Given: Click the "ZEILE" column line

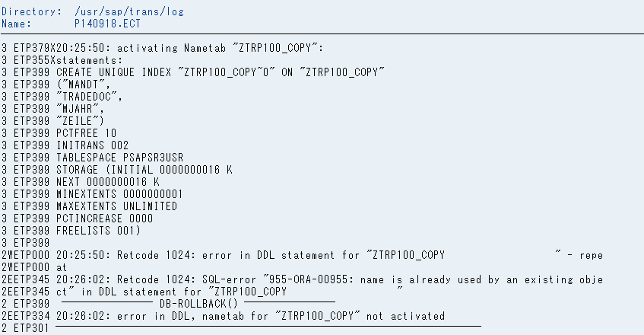Looking at the screenshot, I should pos(53,121).
